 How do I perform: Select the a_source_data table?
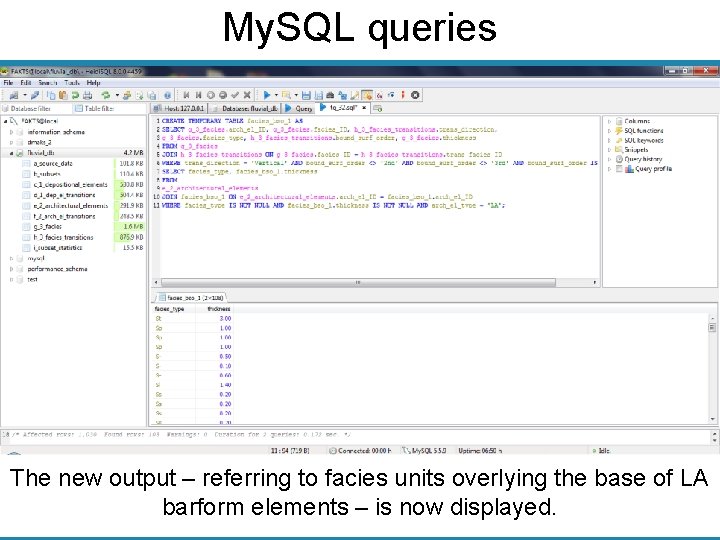click(x=53, y=163)
